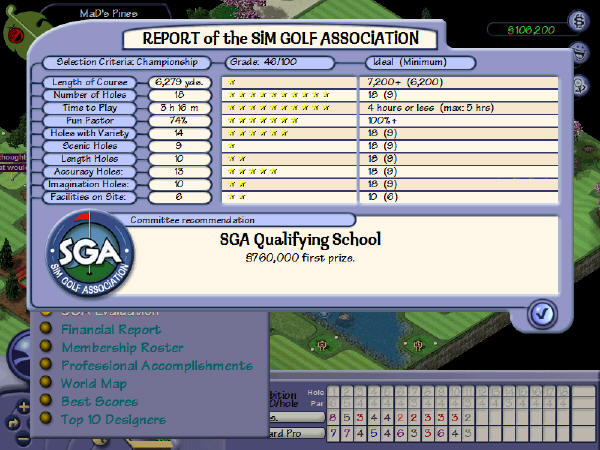Open the award ribbon icon
The image size is (600, 450).
point(581,85)
